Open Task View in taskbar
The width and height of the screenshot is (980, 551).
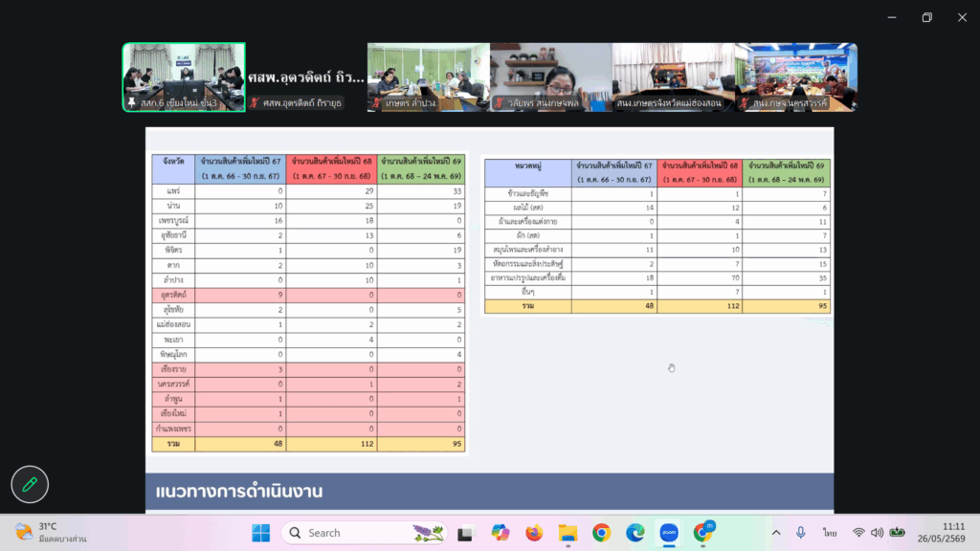coord(465,533)
